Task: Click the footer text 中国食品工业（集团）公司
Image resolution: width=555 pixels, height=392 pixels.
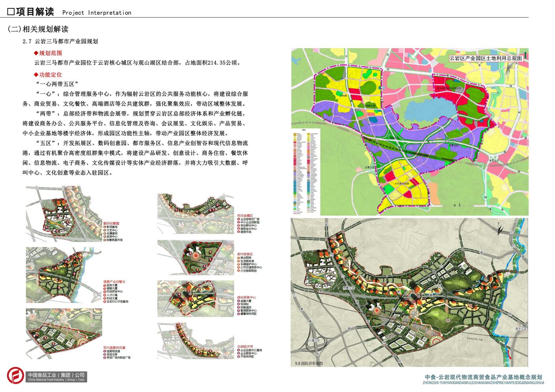Action: click(x=56, y=375)
